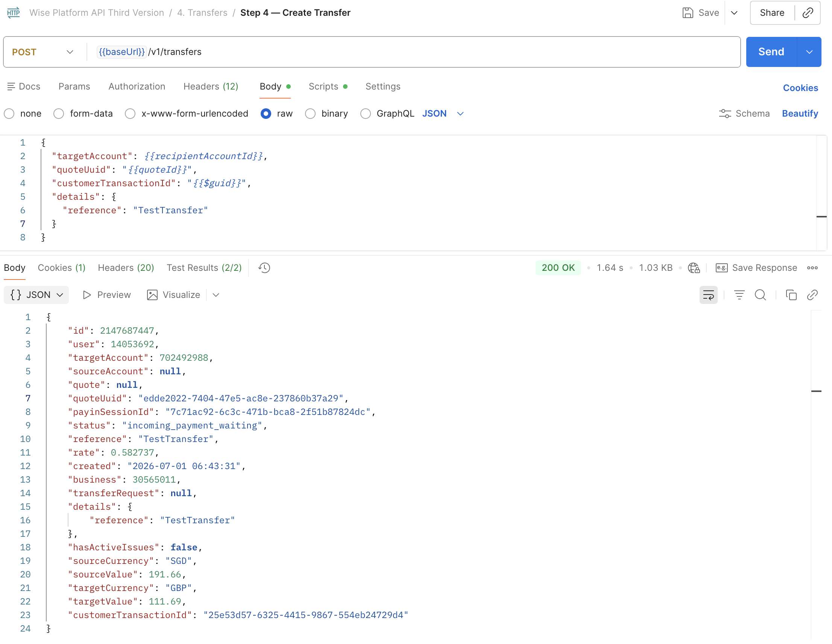Expand the Visualize options chevron

pyautogui.click(x=216, y=295)
